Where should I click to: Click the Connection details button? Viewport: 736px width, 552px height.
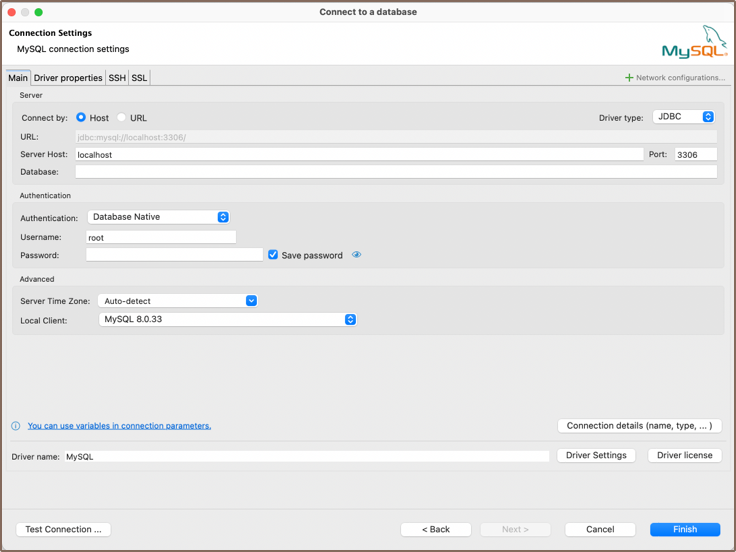point(639,426)
